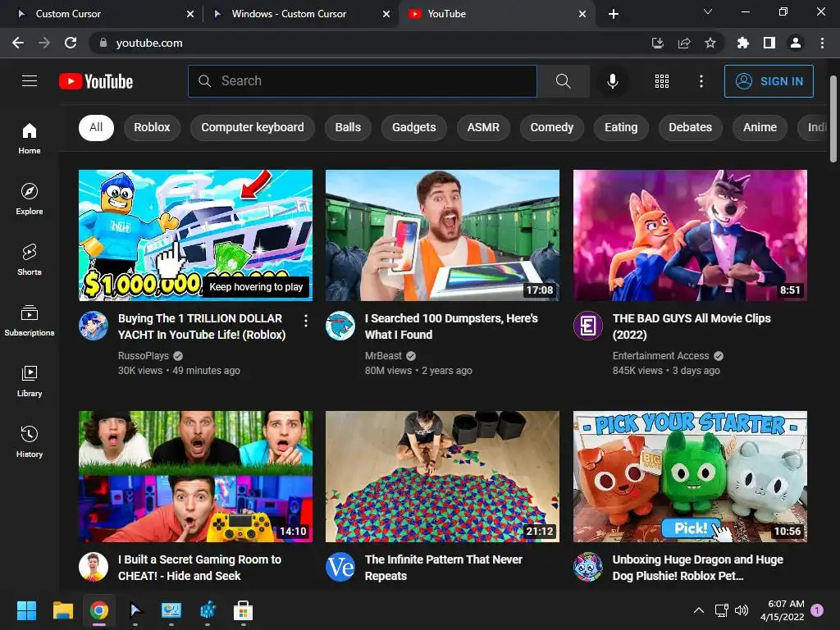Open the YouTube apps grid
The image size is (840, 630).
click(662, 81)
